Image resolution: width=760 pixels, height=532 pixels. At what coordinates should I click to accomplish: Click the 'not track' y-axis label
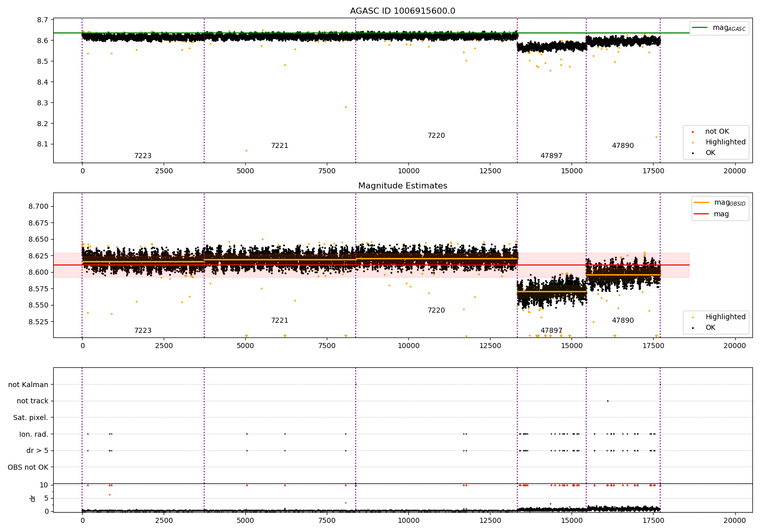pos(32,401)
